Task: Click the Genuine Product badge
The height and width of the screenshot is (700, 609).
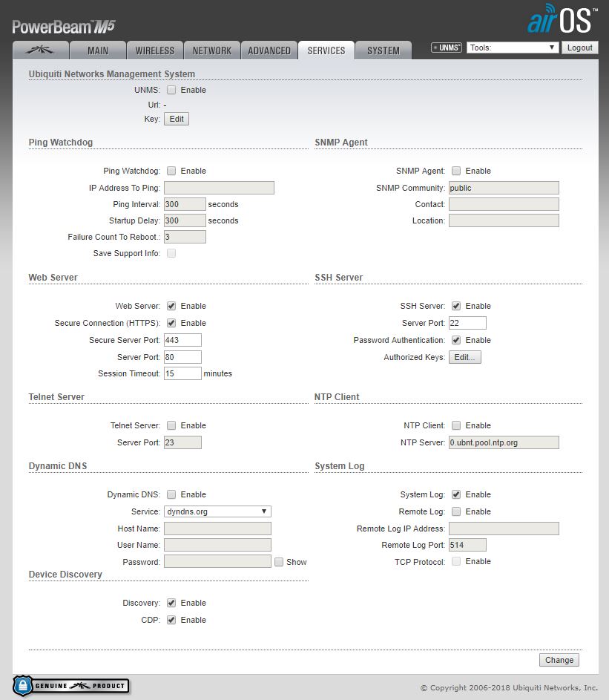Action: (71, 685)
